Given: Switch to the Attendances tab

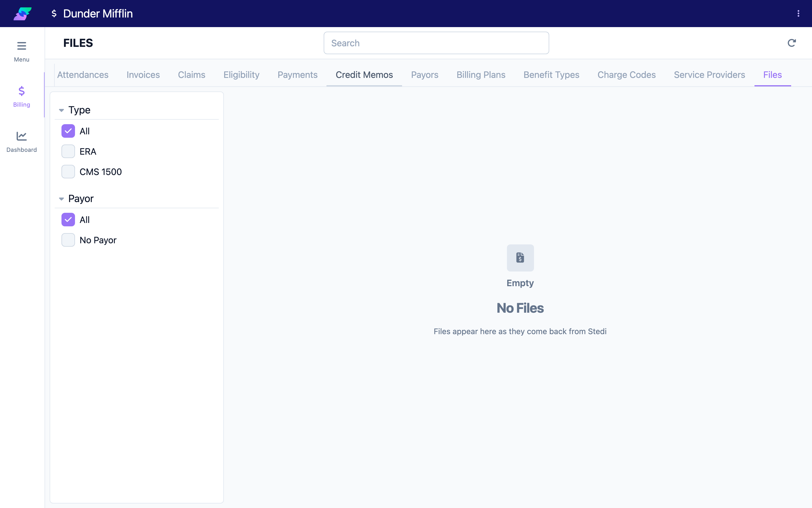Looking at the screenshot, I should coord(83,75).
